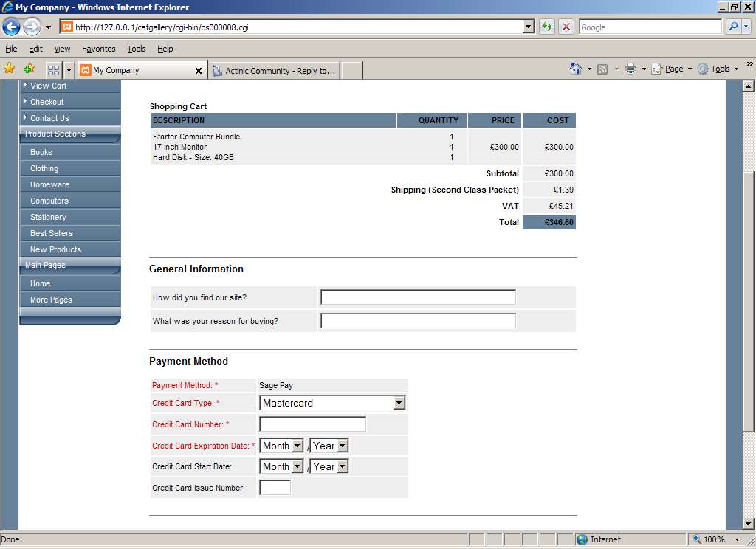The image size is (756, 549).
Task: Go to the Computers product section
Action: pos(49,201)
